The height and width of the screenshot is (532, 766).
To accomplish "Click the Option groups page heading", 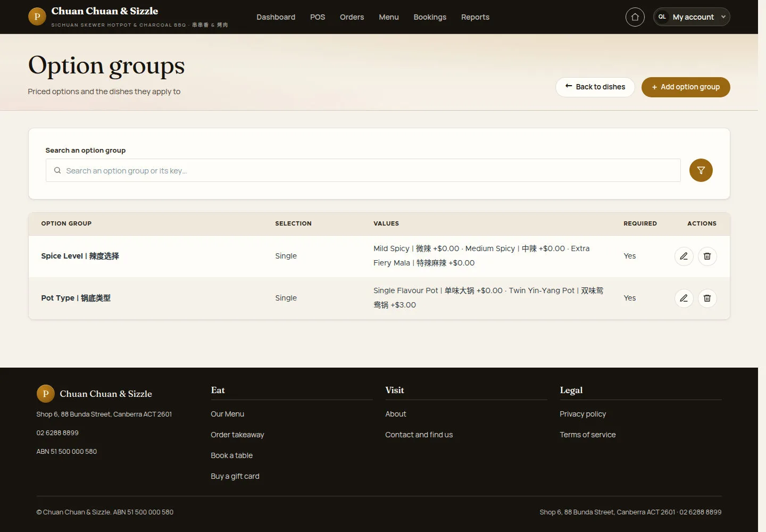I will 106,66.
